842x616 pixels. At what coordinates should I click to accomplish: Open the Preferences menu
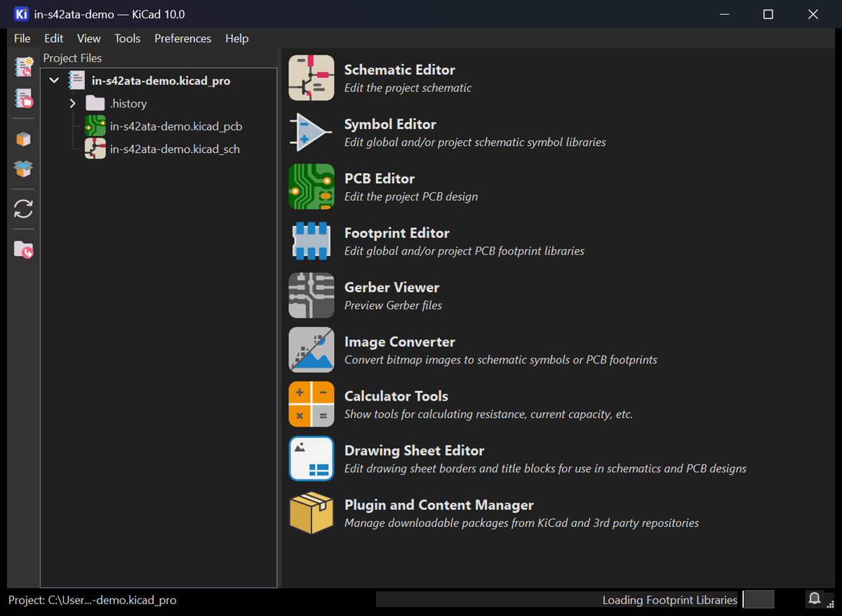pyautogui.click(x=182, y=39)
